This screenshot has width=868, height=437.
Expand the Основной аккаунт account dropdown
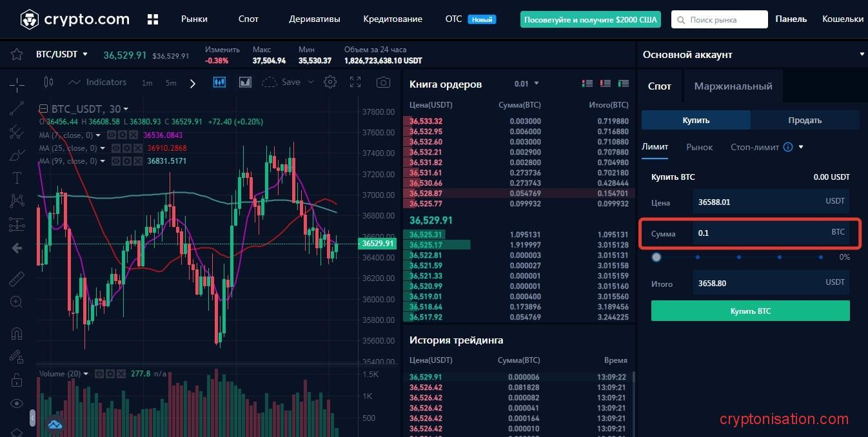click(x=861, y=55)
